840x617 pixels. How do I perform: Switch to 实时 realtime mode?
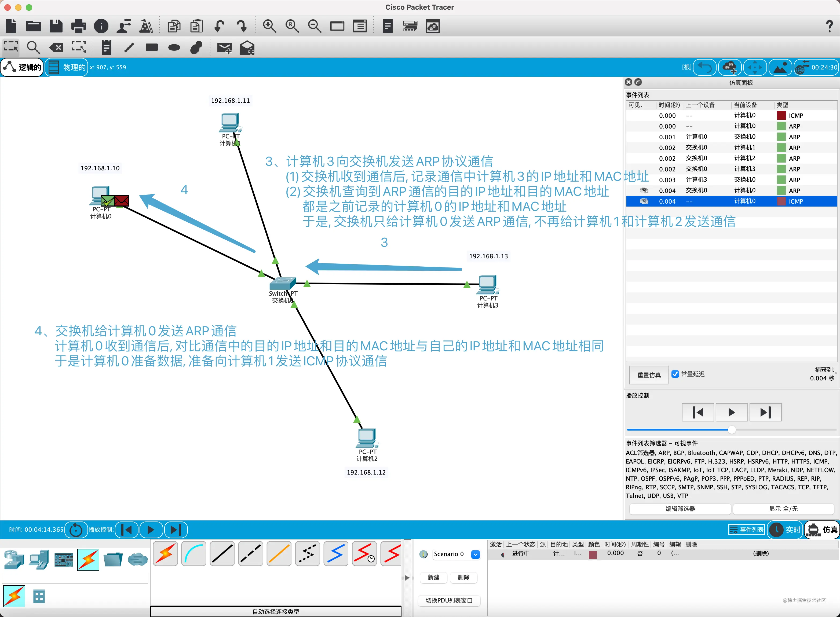pyautogui.click(x=785, y=530)
